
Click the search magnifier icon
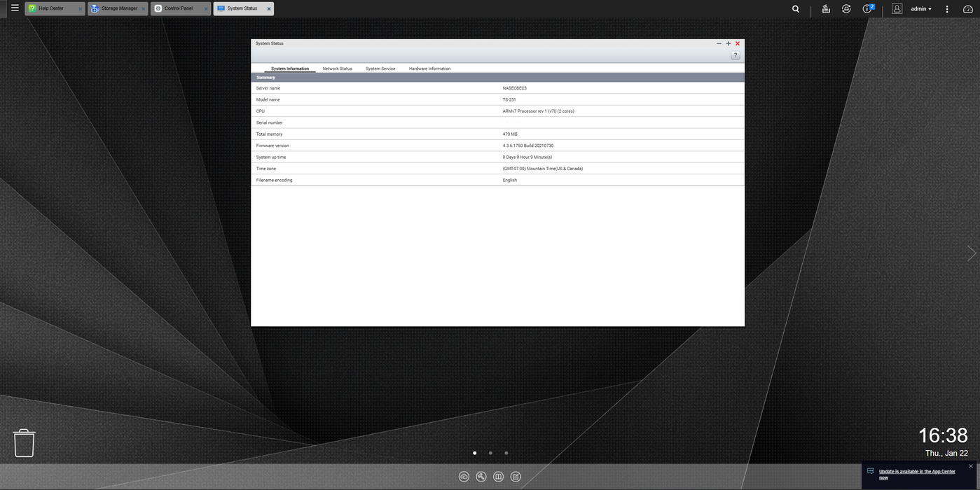[x=796, y=9]
